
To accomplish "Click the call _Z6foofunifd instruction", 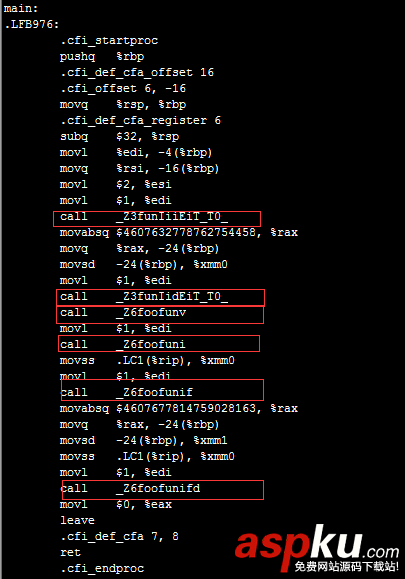I will coord(130,488).
